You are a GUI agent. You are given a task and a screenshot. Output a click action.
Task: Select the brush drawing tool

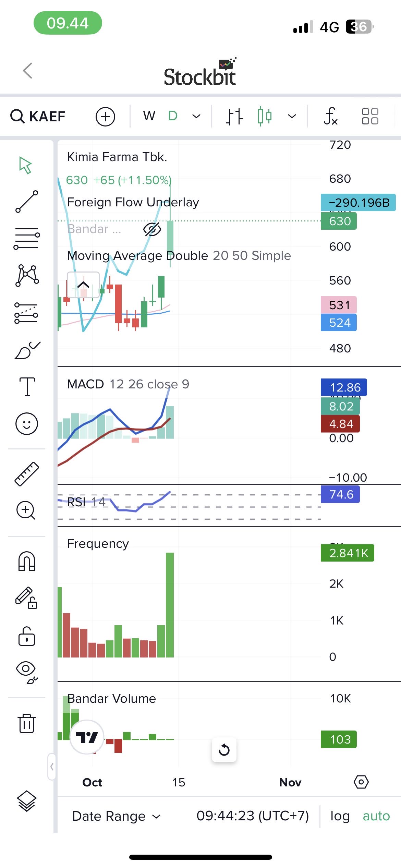click(x=27, y=350)
